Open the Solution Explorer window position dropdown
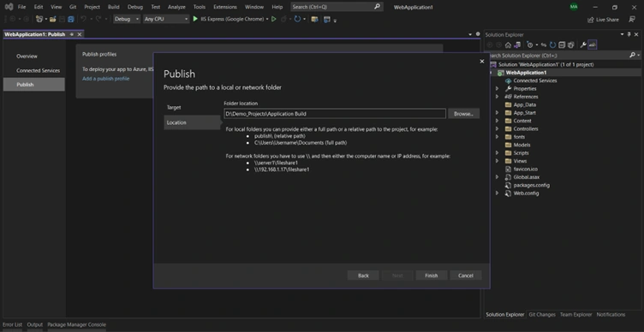 (622, 34)
